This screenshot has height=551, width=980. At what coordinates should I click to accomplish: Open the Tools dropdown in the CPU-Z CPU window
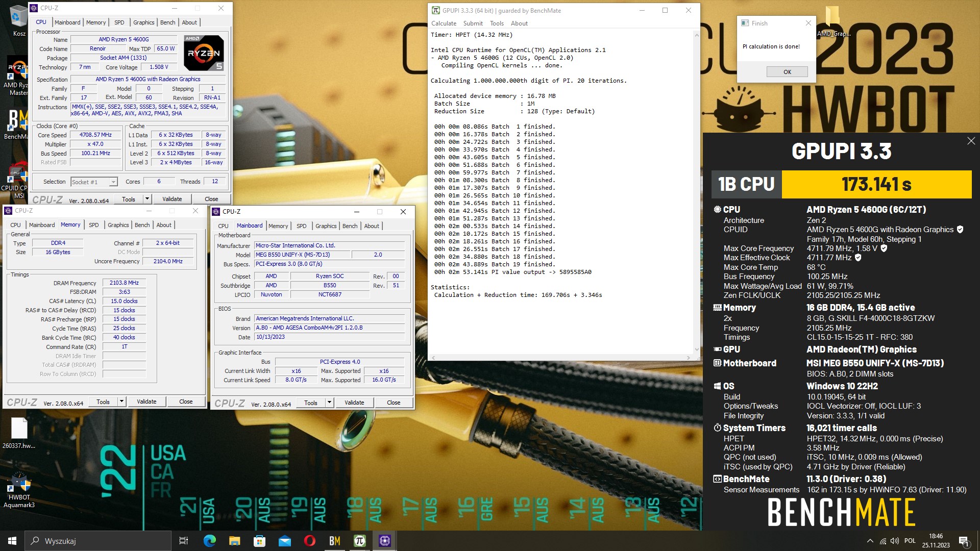(147, 199)
